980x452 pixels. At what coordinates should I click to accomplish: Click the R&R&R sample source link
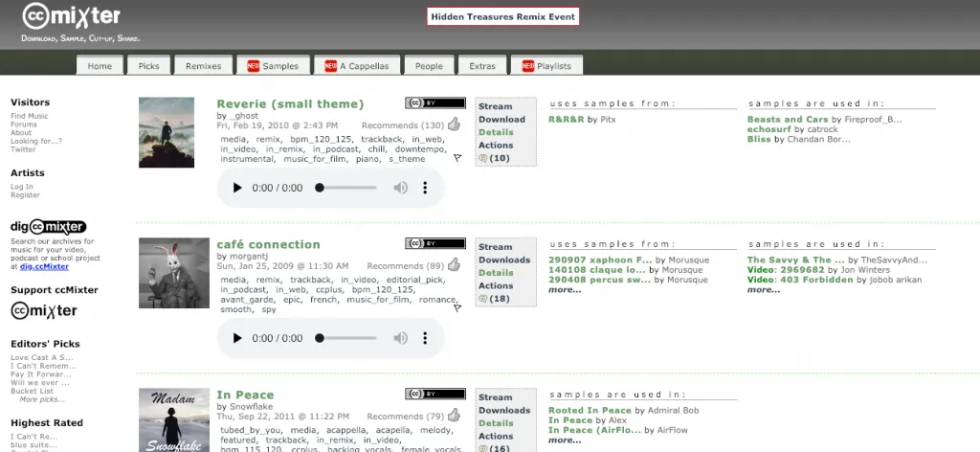(x=567, y=119)
